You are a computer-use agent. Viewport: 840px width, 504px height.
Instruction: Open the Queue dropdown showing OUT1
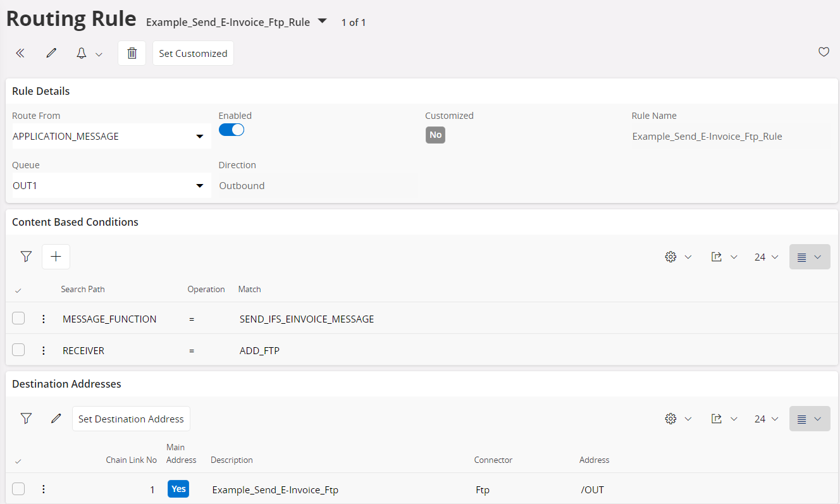coord(200,185)
